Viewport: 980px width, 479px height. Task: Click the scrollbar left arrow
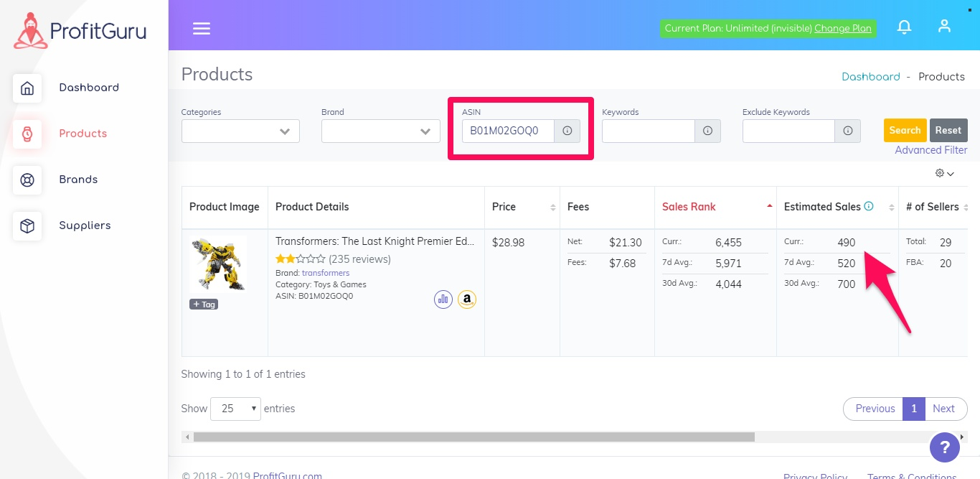[x=187, y=437]
